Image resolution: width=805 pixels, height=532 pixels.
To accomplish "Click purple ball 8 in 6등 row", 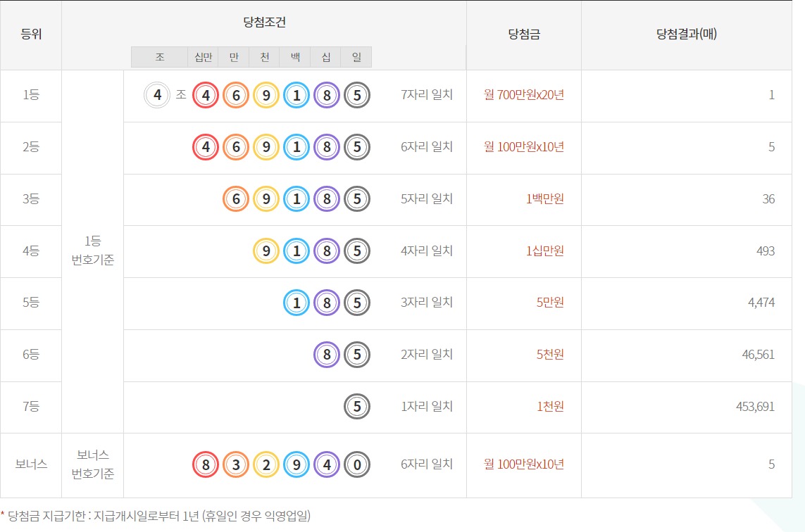I will pyautogui.click(x=327, y=355).
